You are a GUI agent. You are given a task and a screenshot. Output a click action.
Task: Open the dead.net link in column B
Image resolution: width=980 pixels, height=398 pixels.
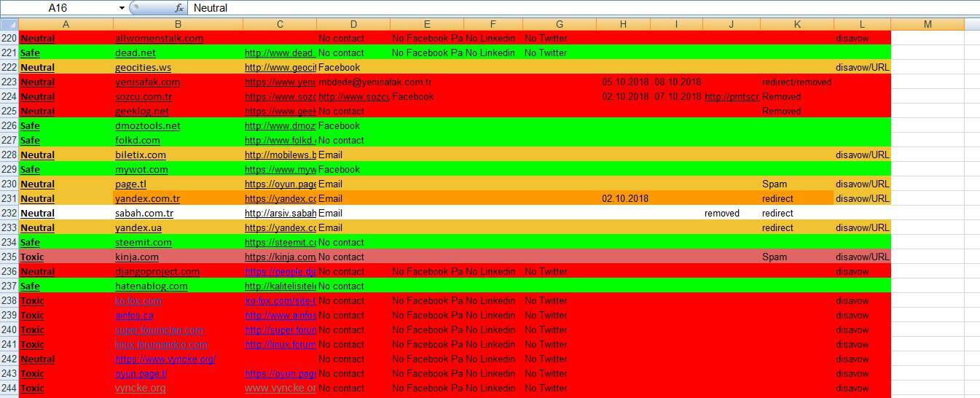(x=136, y=52)
